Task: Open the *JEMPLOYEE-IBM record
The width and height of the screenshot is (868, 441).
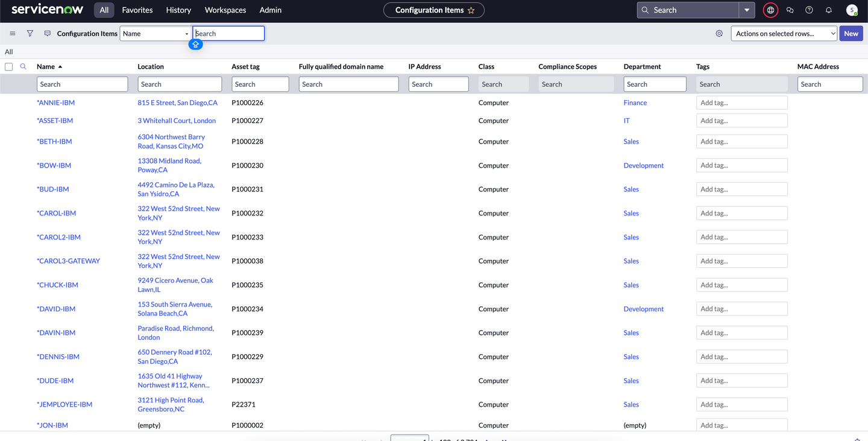Action: click(x=64, y=405)
